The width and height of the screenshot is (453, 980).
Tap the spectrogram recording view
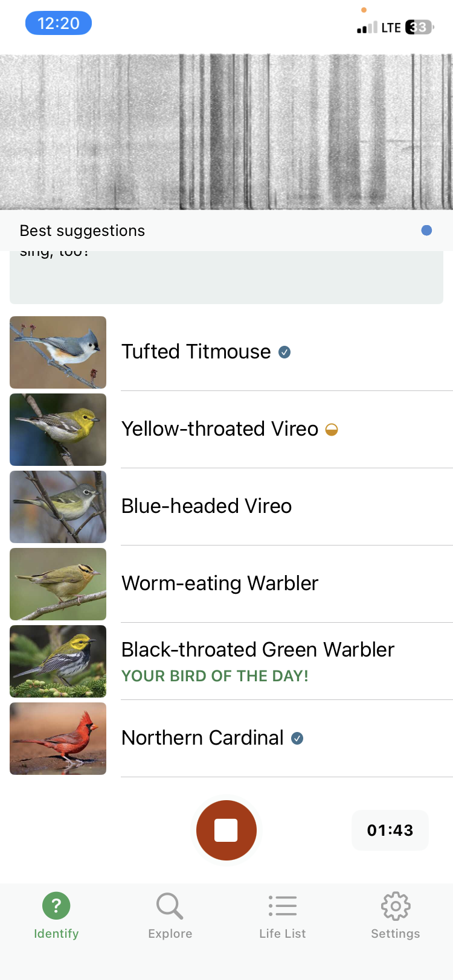coord(226,132)
